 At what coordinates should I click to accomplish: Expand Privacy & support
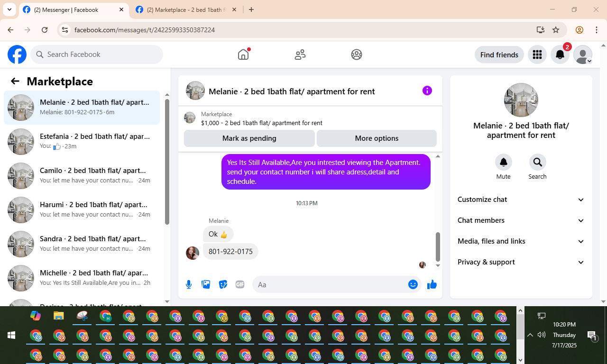521,262
